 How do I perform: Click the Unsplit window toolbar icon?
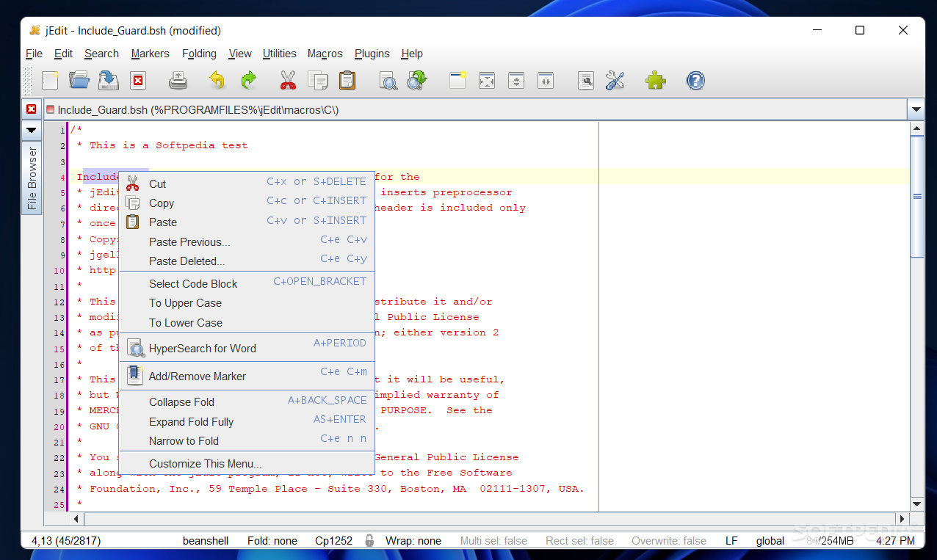(487, 81)
